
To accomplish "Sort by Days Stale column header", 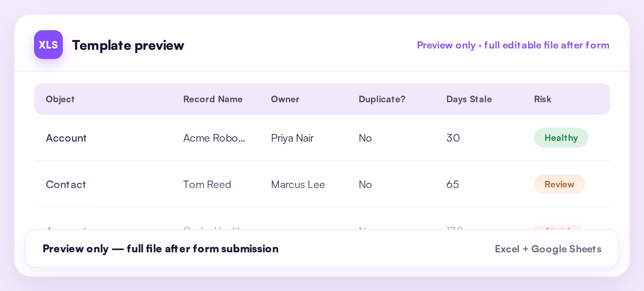I will (469, 99).
